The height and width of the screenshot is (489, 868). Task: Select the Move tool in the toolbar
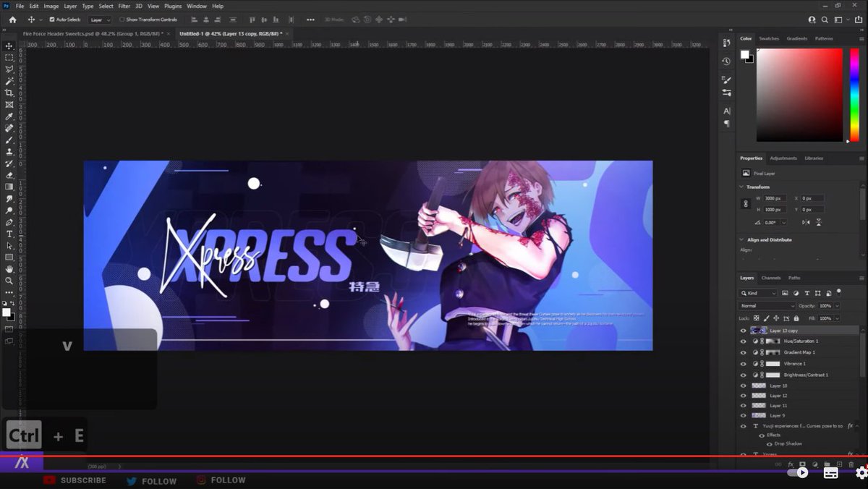(9, 46)
